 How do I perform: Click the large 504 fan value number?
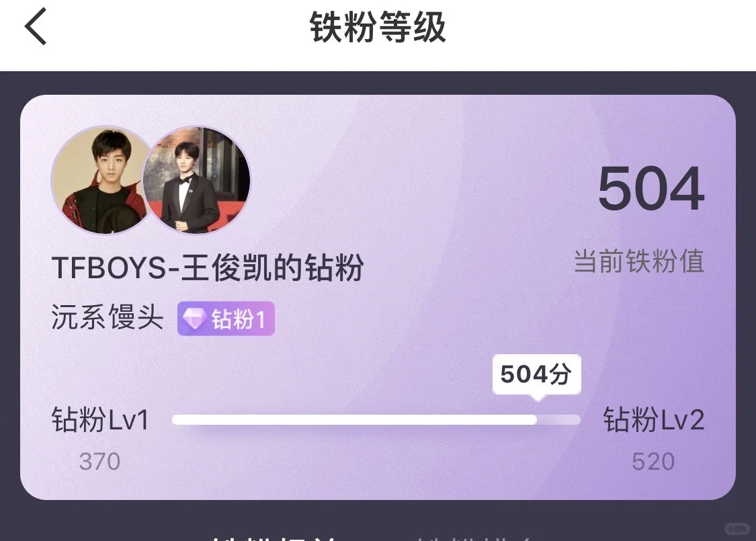pos(651,189)
